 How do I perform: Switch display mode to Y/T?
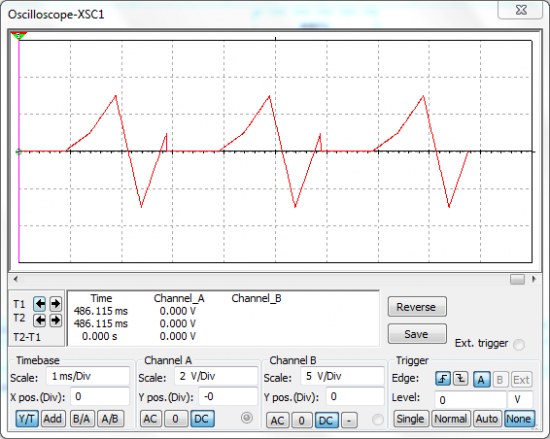point(27,419)
